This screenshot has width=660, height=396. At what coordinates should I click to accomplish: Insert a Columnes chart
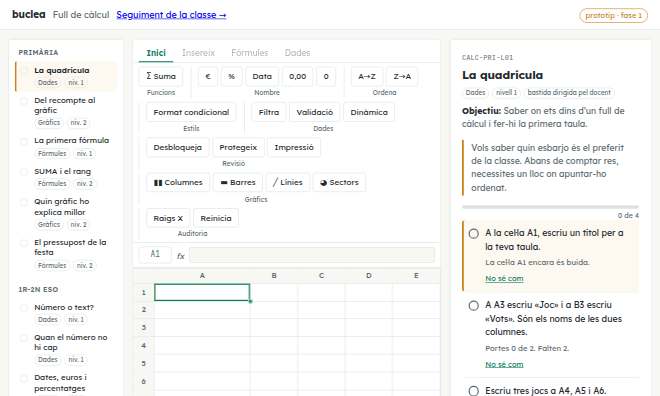(x=178, y=182)
